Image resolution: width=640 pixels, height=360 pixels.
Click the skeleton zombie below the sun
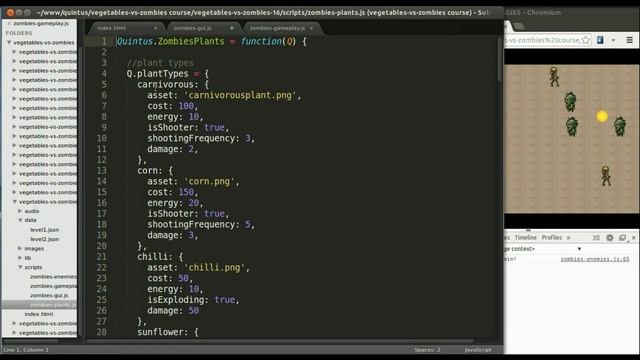[606, 176]
